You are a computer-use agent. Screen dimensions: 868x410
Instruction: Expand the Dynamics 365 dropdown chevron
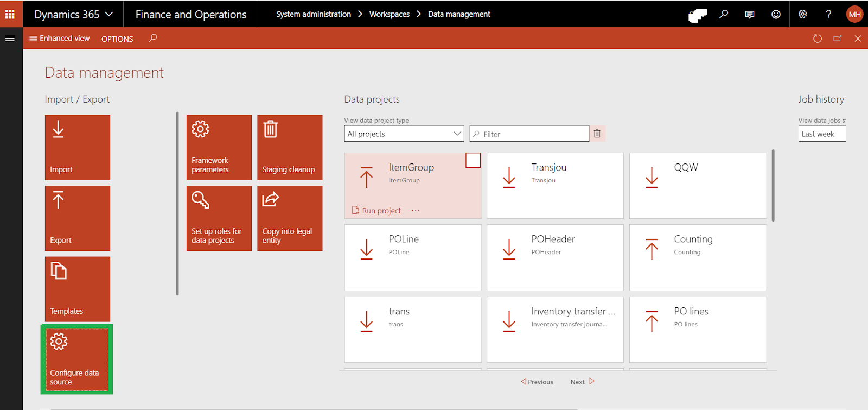[109, 14]
